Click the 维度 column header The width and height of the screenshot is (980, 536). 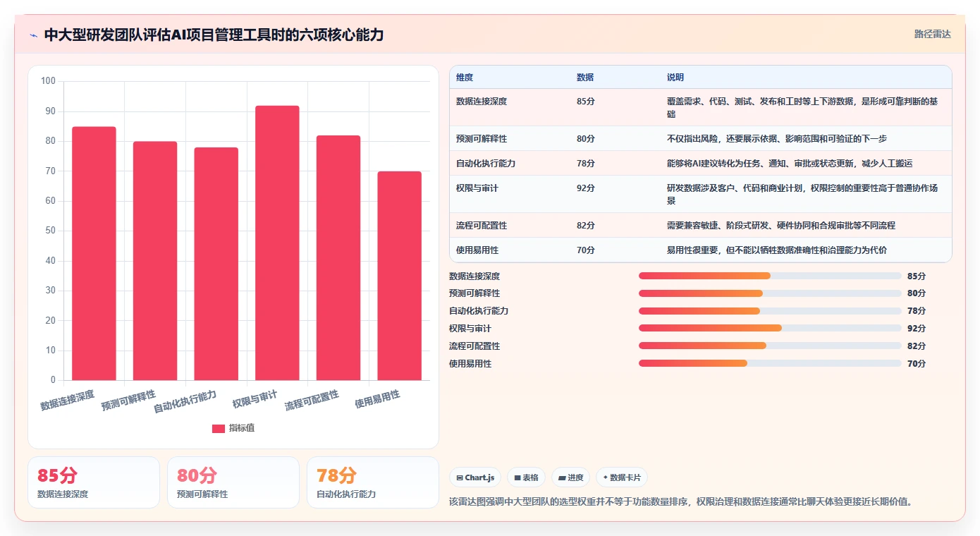(x=465, y=77)
